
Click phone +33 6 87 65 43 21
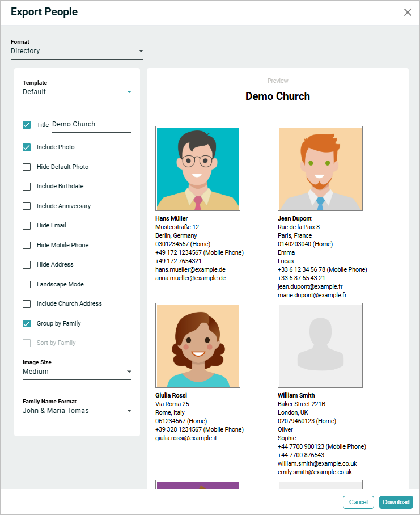[x=301, y=278]
